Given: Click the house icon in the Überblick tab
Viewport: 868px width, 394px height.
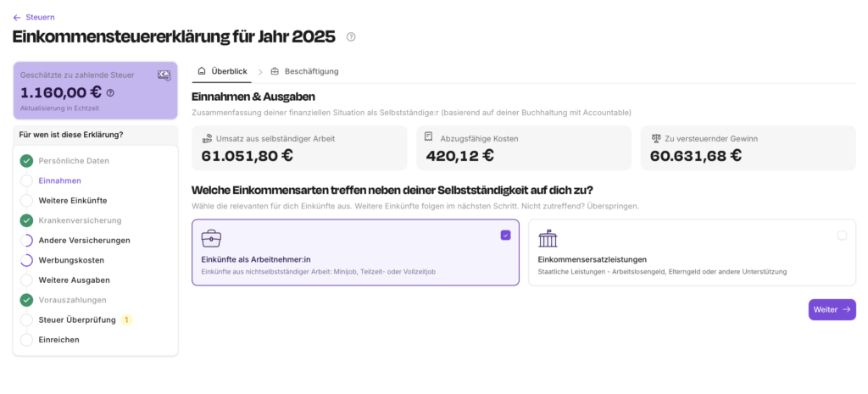Looking at the screenshot, I should (202, 71).
